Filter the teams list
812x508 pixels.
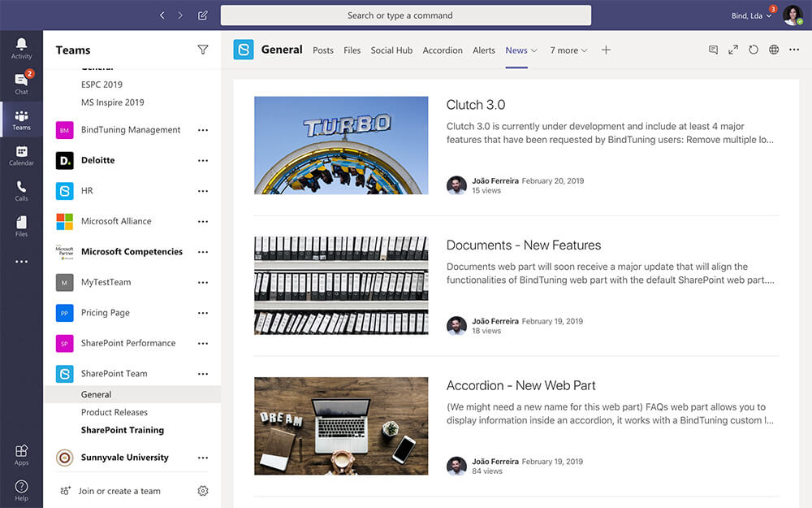[x=203, y=50]
